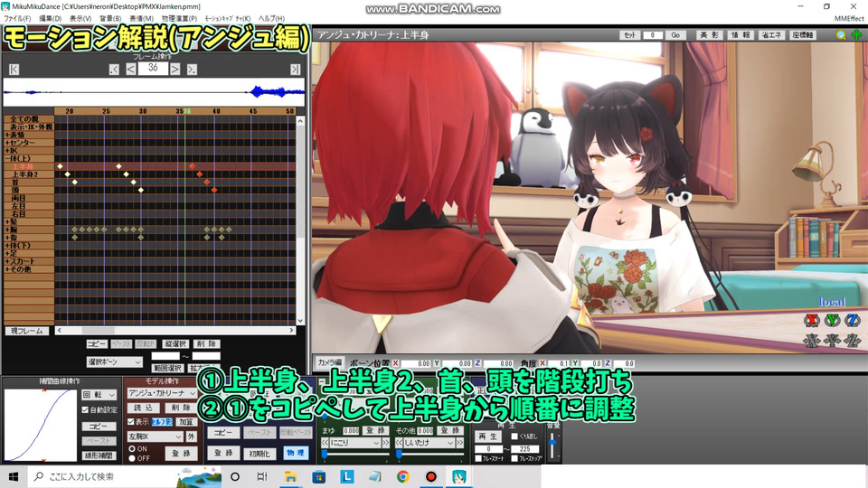This screenshot has width=868, height=488.
Task: Select the IK OFF radio button
Action: (x=132, y=458)
